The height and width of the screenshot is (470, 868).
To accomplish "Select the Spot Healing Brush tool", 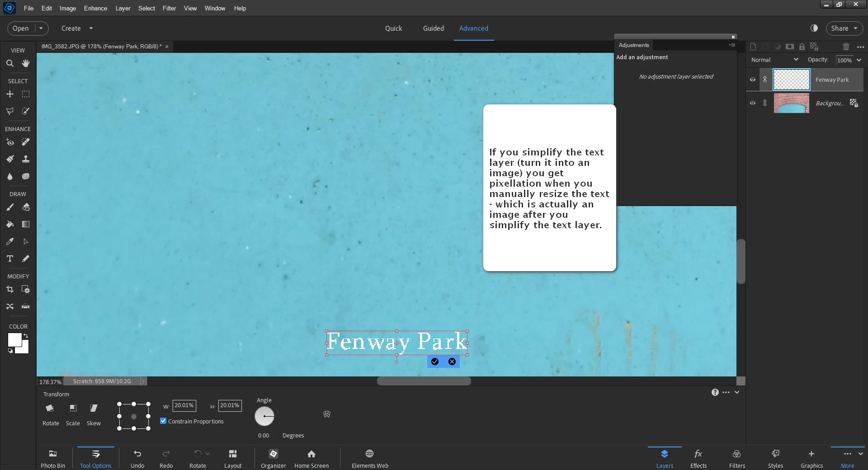I will click(26, 142).
